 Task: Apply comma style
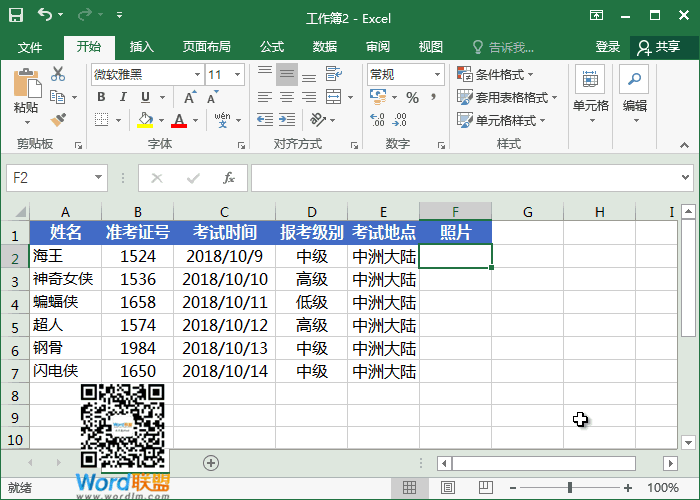pyautogui.click(x=433, y=97)
